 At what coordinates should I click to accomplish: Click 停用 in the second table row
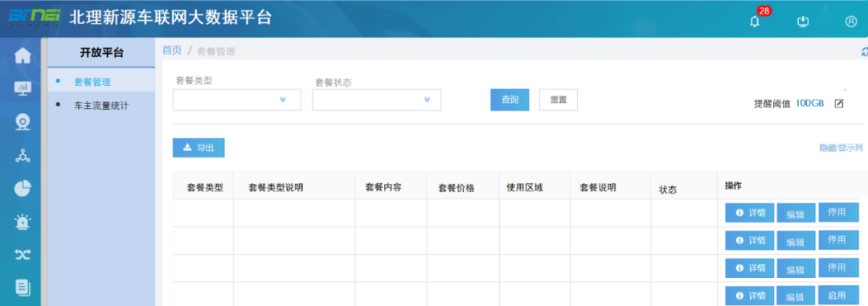point(838,239)
